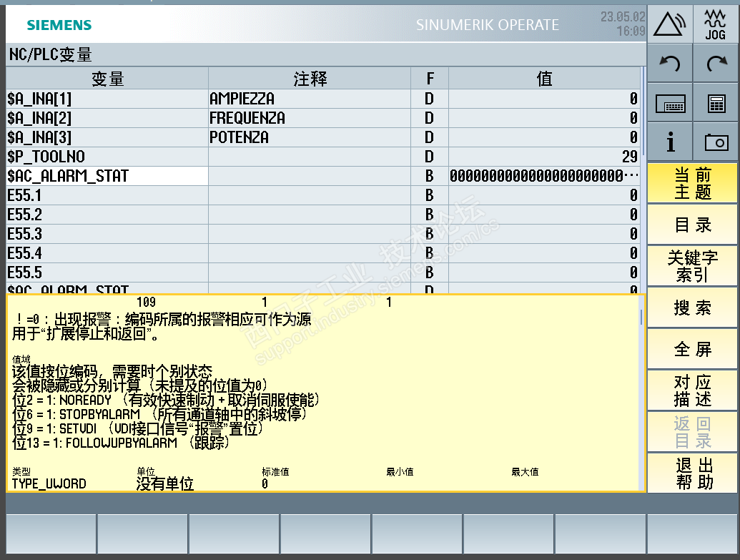The image size is (740, 560).
Task: Click the help panel scrollbar
Action: [x=641, y=392]
